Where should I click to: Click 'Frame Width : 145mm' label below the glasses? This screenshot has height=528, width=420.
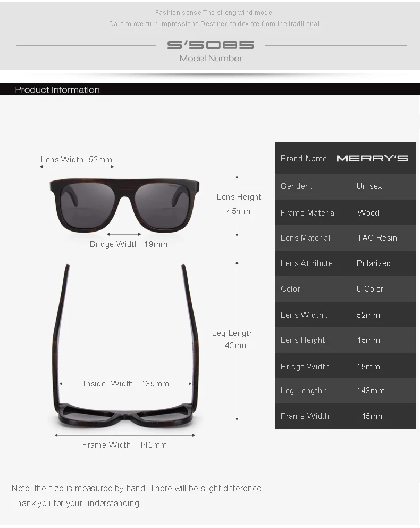[x=124, y=445]
